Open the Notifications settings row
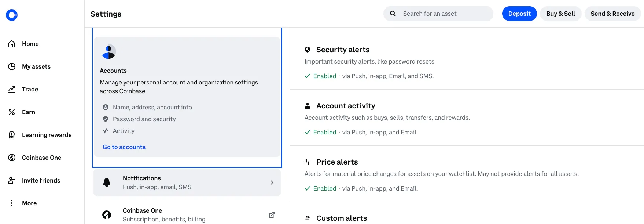Screen dimensions: 644x224 coord(187,183)
